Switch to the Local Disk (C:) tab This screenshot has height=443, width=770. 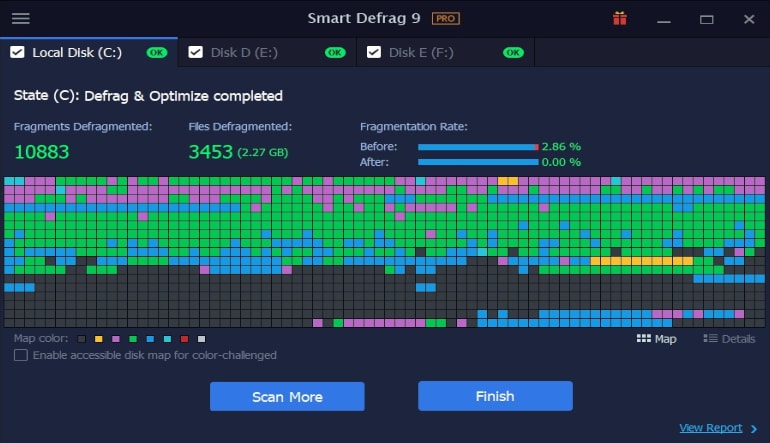pyautogui.click(x=89, y=52)
